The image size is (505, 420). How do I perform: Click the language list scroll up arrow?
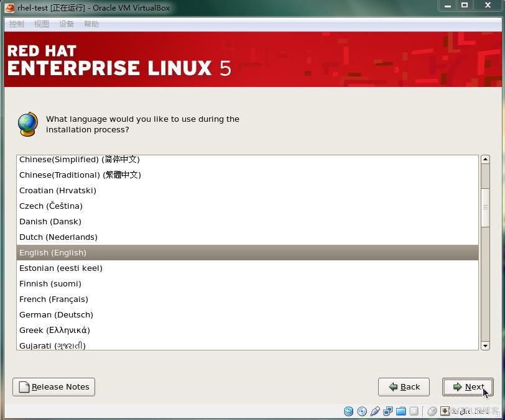click(x=485, y=159)
